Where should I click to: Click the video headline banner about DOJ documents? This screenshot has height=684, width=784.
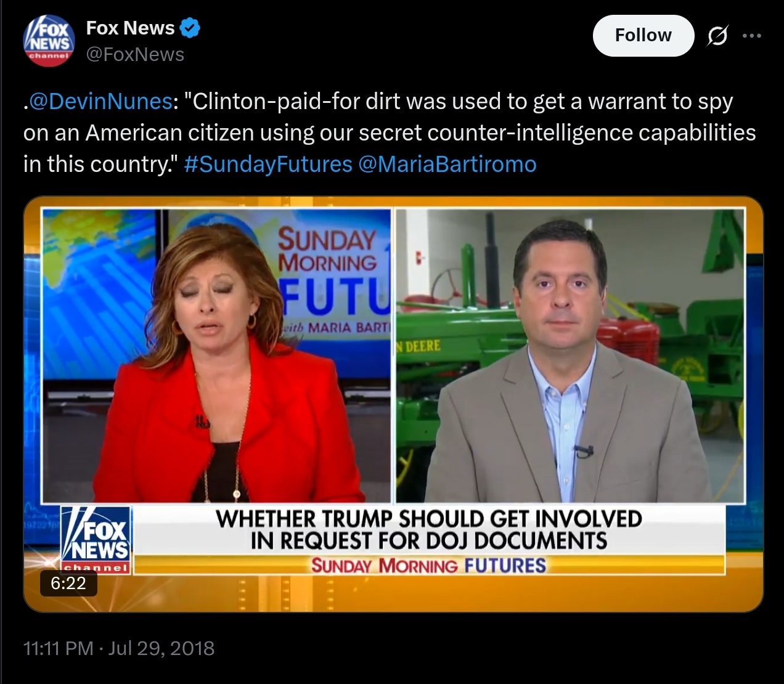[x=428, y=529]
